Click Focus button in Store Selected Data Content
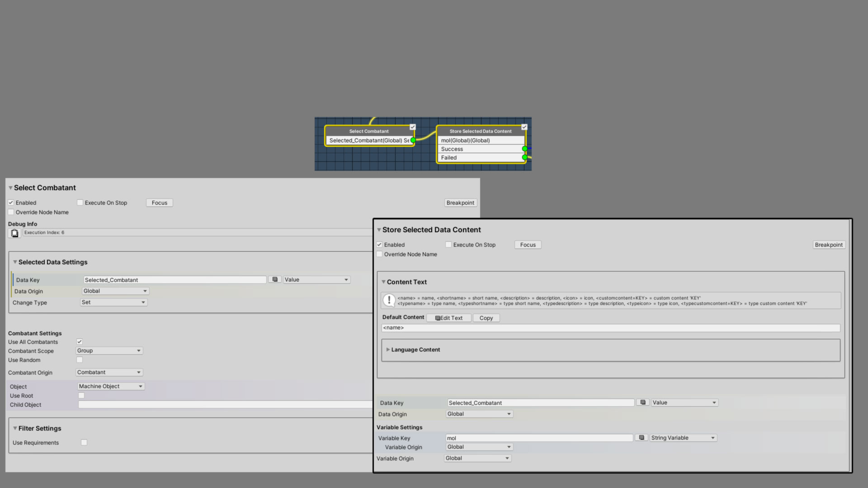This screenshot has width=868, height=488. [528, 245]
